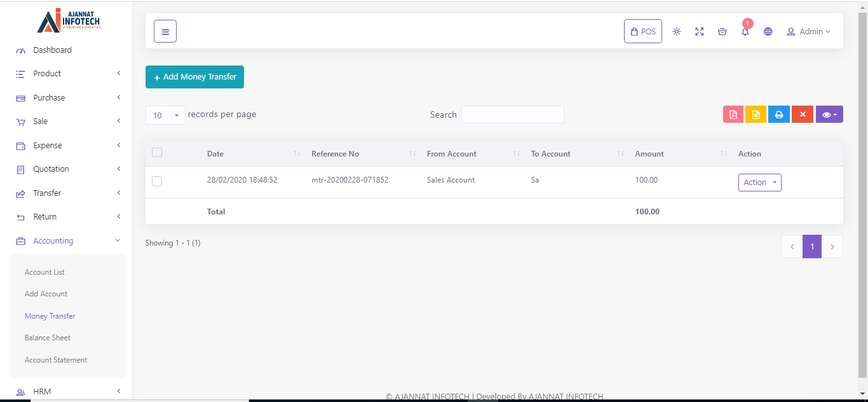Enter fullscreen mode via expand icon
The width and height of the screenshot is (868, 402).
700,31
